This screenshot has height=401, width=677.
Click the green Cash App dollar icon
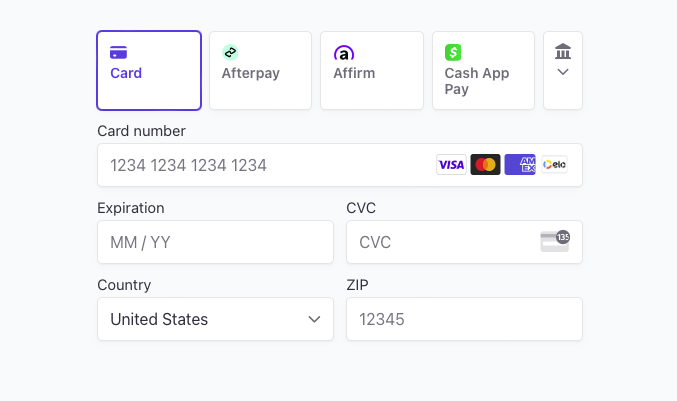(x=453, y=52)
